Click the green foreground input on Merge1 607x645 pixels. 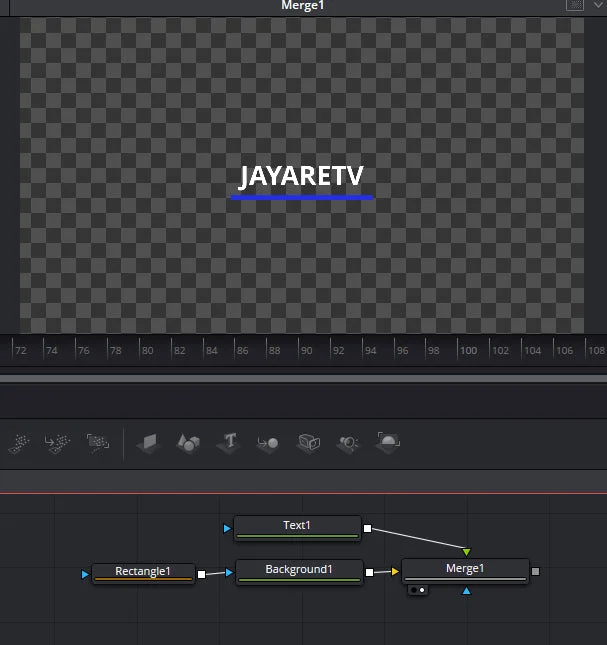point(466,552)
